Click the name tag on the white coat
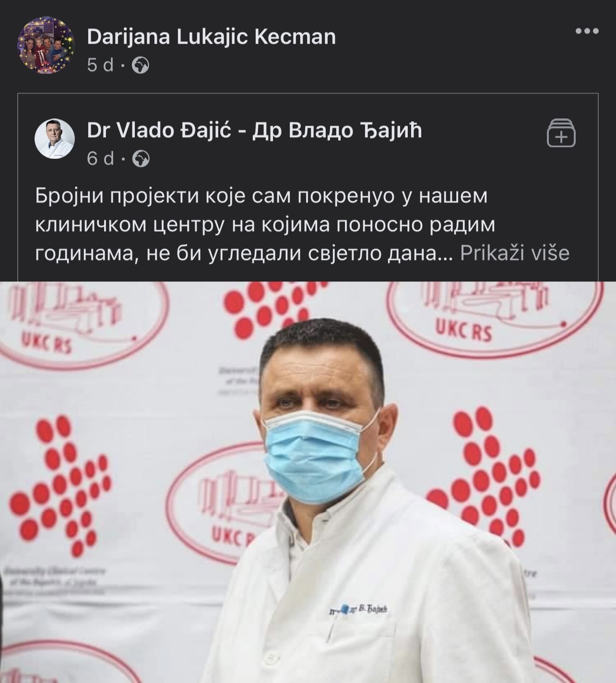 tap(358, 610)
